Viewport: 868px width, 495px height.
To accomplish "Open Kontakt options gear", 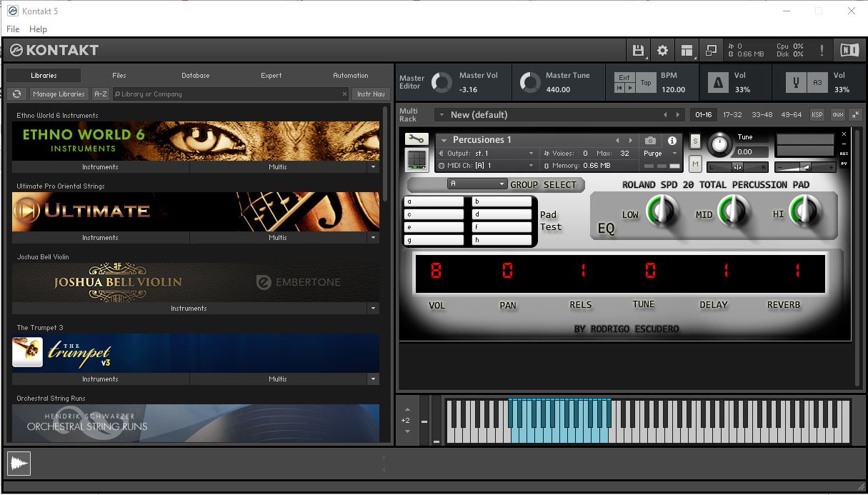I will tap(662, 50).
